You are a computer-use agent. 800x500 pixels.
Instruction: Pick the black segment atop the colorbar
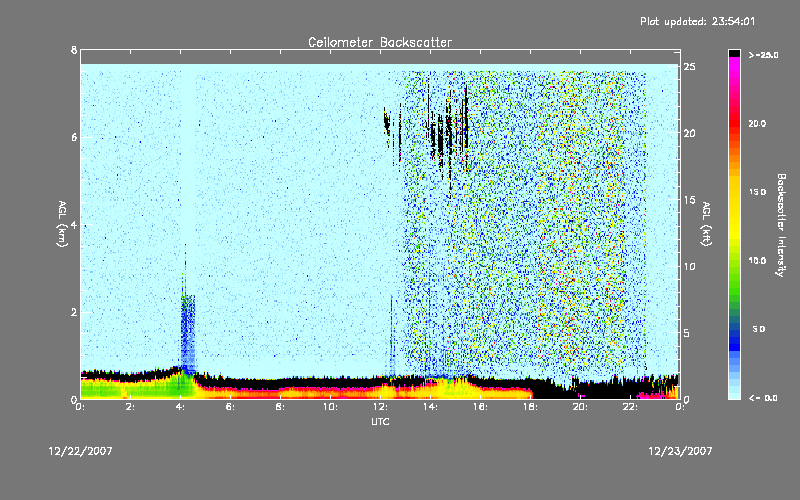(x=734, y=53)
